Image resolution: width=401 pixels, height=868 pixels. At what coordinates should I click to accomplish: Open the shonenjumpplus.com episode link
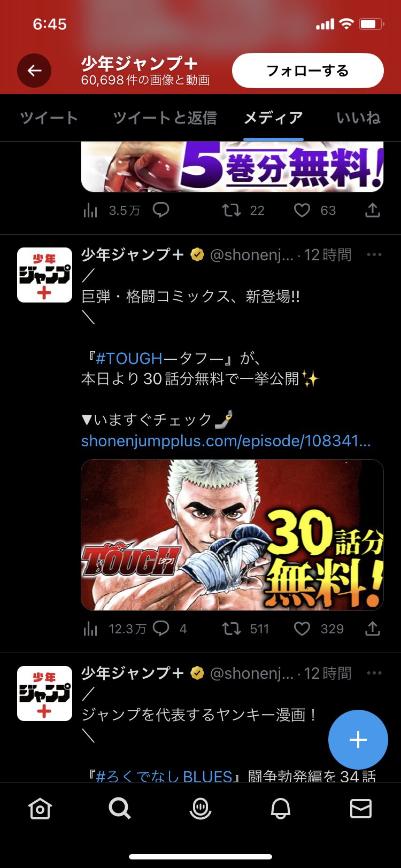[226, 440]
